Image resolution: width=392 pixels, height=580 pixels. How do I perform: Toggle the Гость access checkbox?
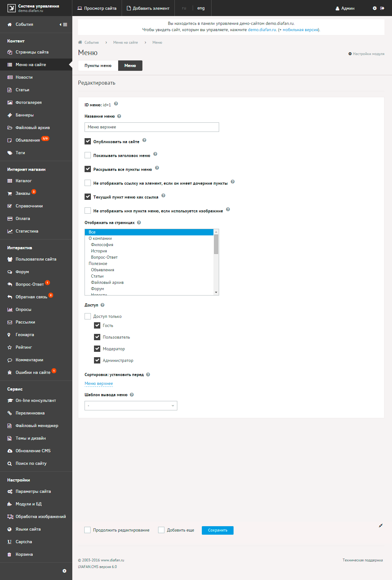[x=97, y=325]
